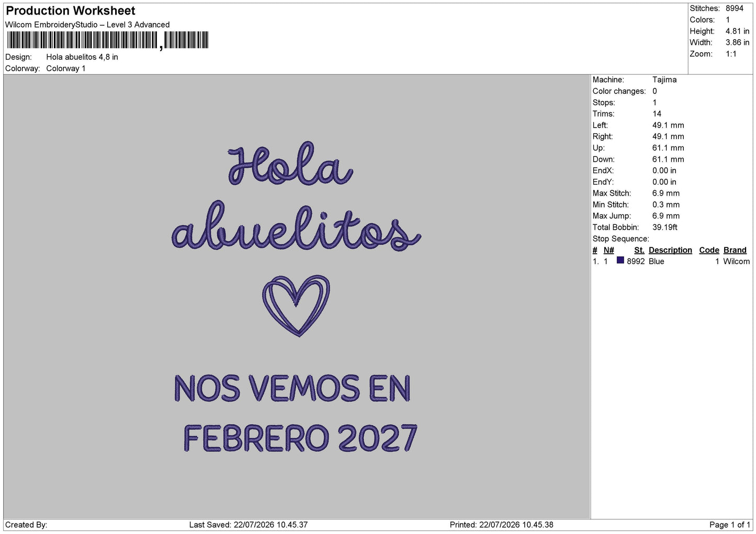Click the stitch count 8992 in the sequence row
Image resolution: width=756 pixels, height=534 pixels.
pyautogui.click(x=636, y=262)
